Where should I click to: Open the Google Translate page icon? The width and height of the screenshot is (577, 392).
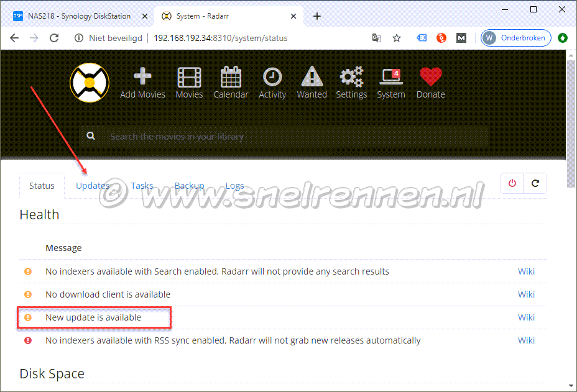coord(376,38)
